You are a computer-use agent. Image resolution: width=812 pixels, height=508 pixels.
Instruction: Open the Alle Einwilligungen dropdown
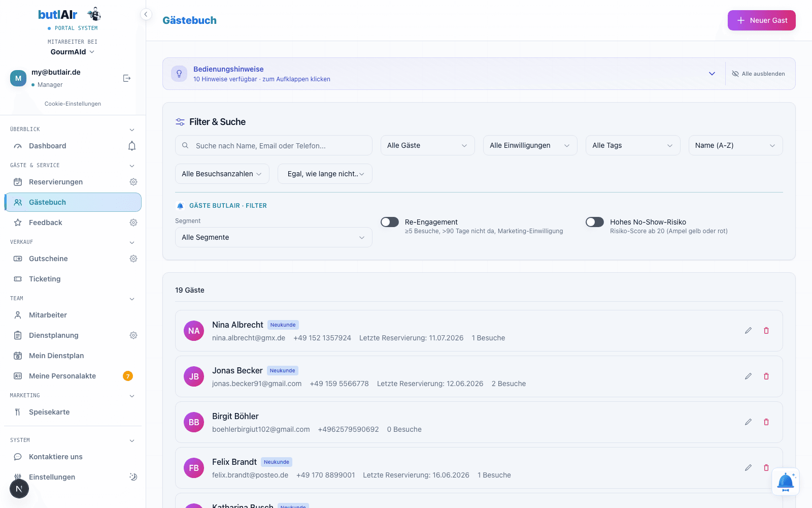[530, 145]
